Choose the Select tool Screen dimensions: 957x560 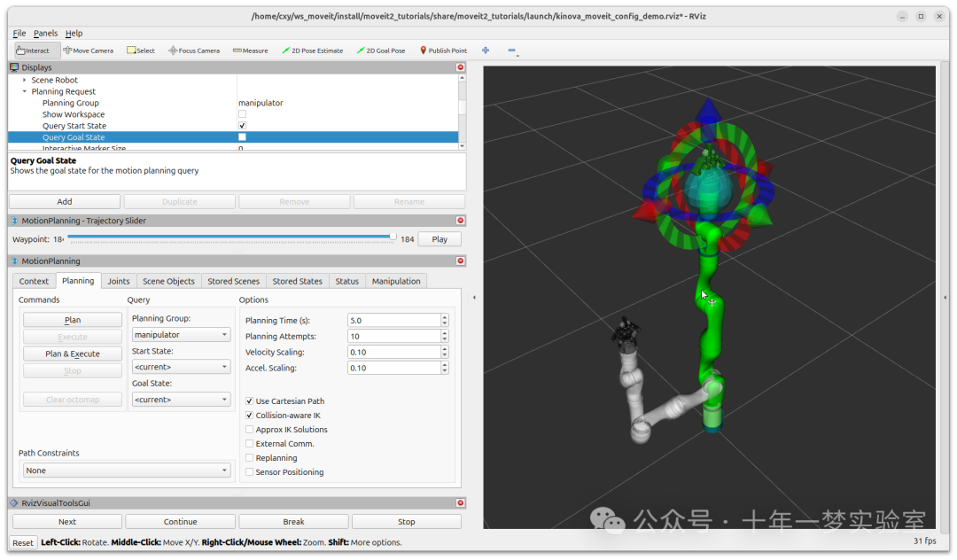[141, 51]
